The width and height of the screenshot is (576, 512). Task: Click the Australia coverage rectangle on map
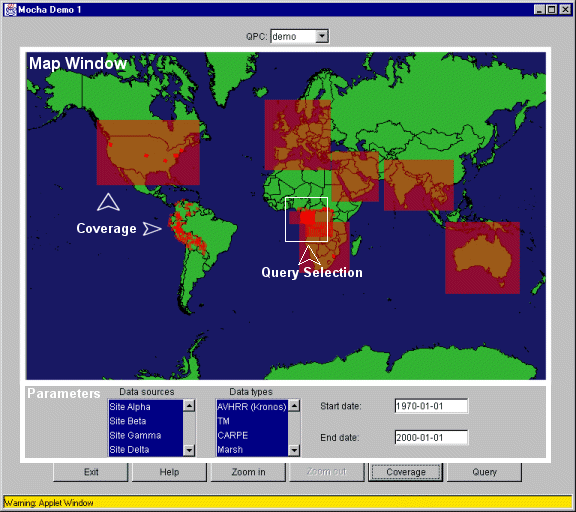(482, 258)
